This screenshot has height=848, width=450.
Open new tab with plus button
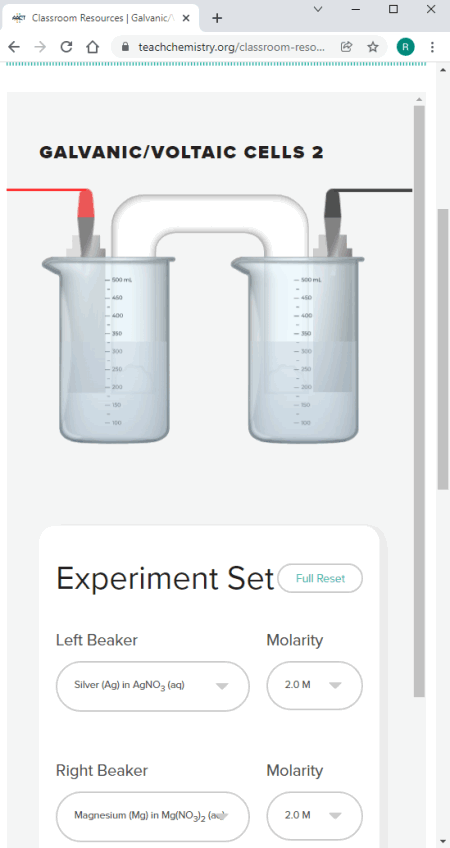pos(217,18)
